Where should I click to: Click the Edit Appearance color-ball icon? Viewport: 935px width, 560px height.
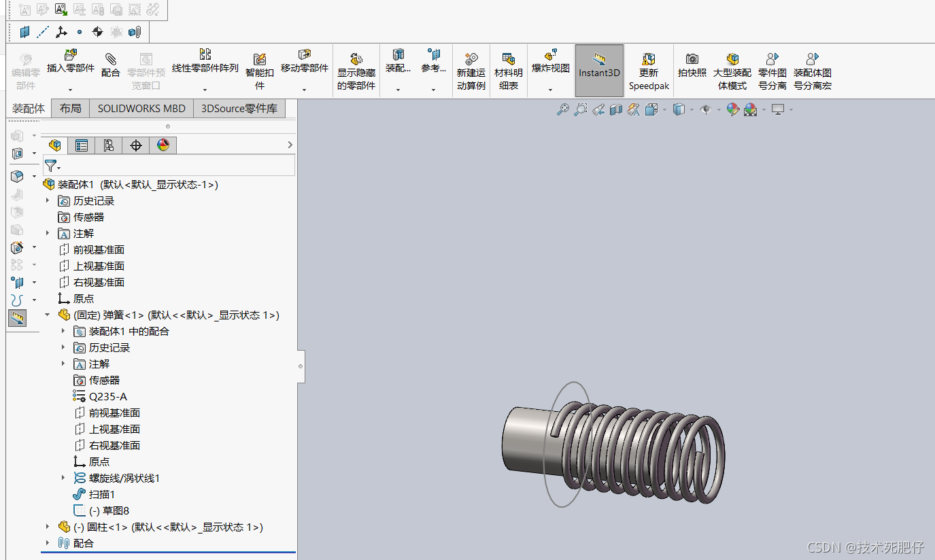point(732,109)
